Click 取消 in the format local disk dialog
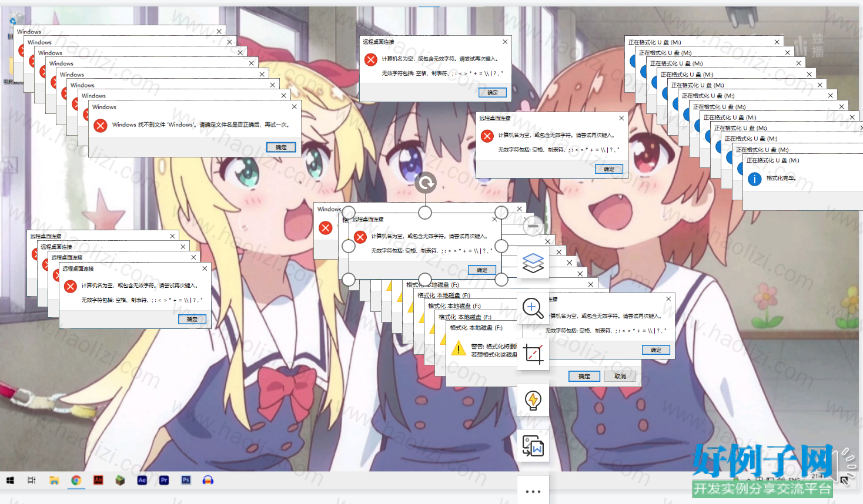Screen dimensions: 863x504 point(620,376)
